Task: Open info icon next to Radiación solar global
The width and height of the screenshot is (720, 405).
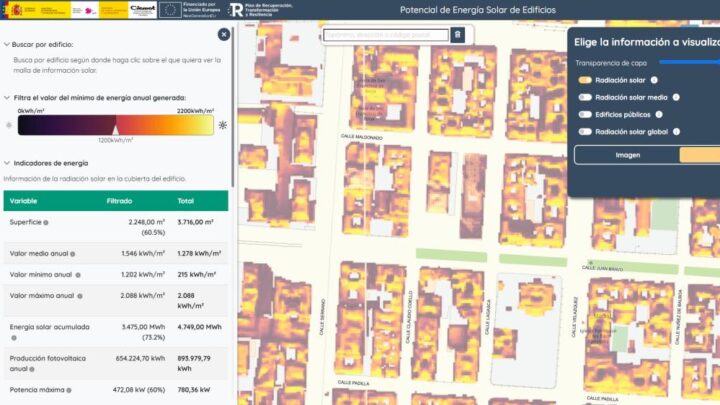Action: 677,132
